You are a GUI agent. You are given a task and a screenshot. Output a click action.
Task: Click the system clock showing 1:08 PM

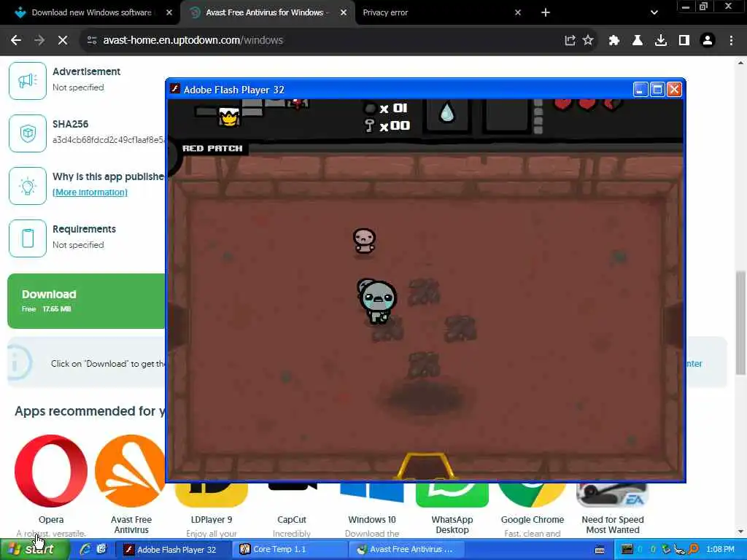click(720, 550)
